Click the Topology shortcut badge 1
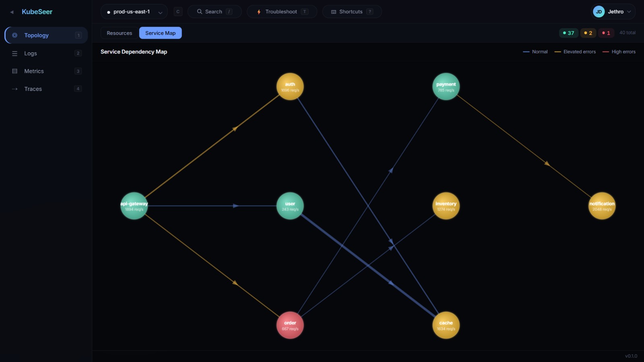Screen dimensions: 644x362 [x=78, y=35]
